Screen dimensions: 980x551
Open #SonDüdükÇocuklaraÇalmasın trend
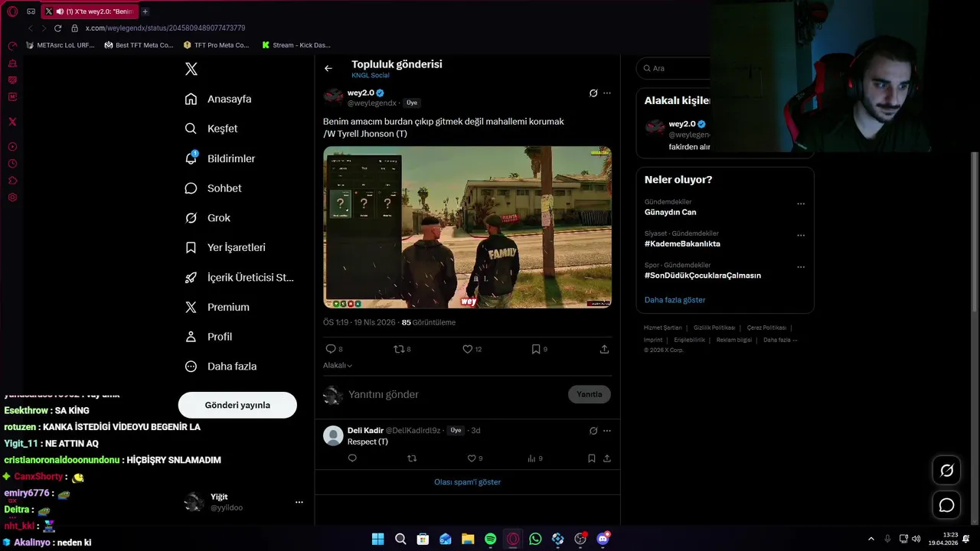pyautogui.click(x=703, y=275)
